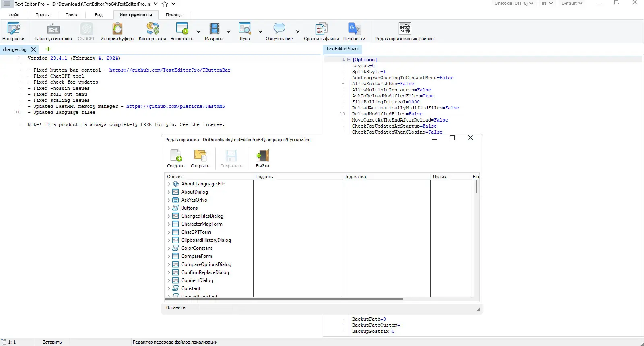
Task: Open the Default theme dropdown
Action: [572, 3]
